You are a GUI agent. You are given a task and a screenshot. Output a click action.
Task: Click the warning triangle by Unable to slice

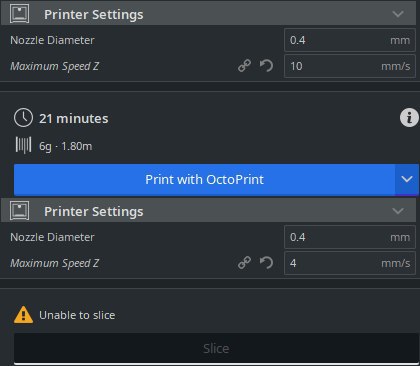click(23, 315)
